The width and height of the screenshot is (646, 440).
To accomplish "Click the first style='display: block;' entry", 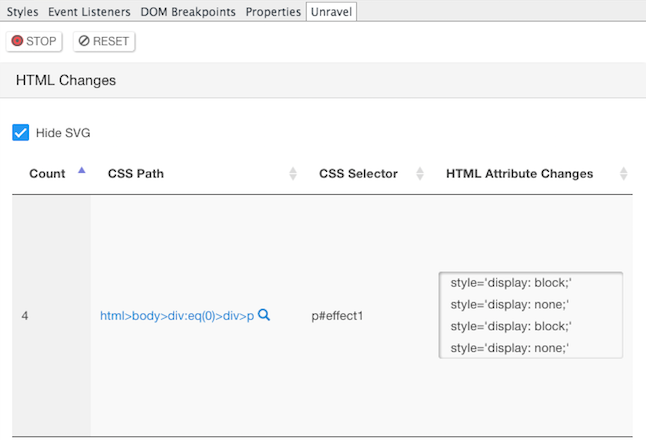I will click(511, 283).
